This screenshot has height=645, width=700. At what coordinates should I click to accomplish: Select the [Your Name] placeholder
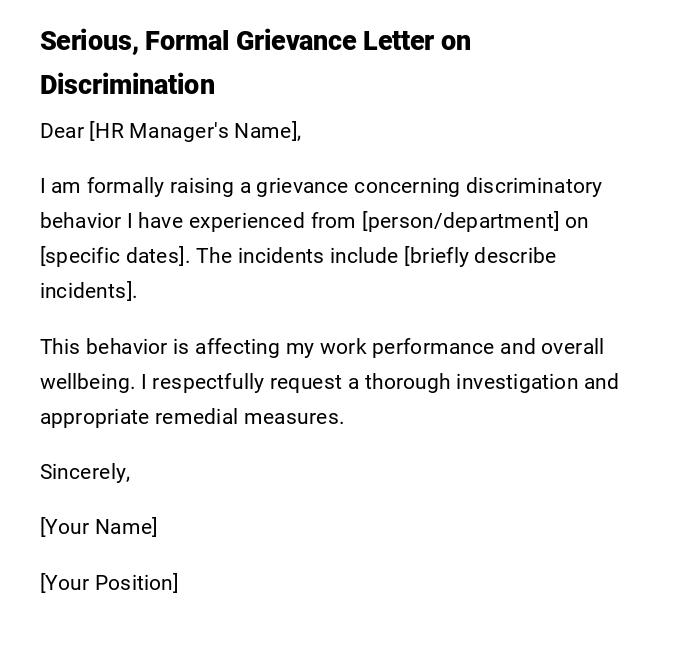point(98,527)
